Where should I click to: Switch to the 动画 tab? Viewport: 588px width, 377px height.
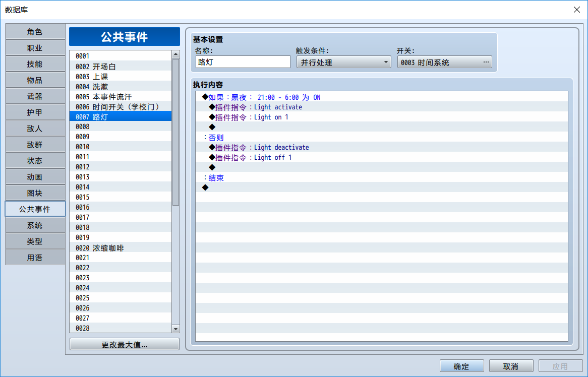35,177
